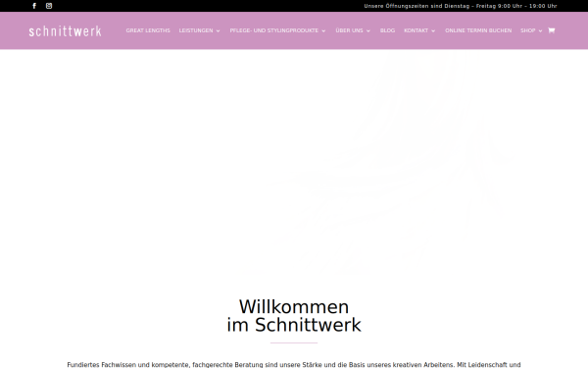
Task: Open the Kontakt menu item
Action: tap(416, 30)
